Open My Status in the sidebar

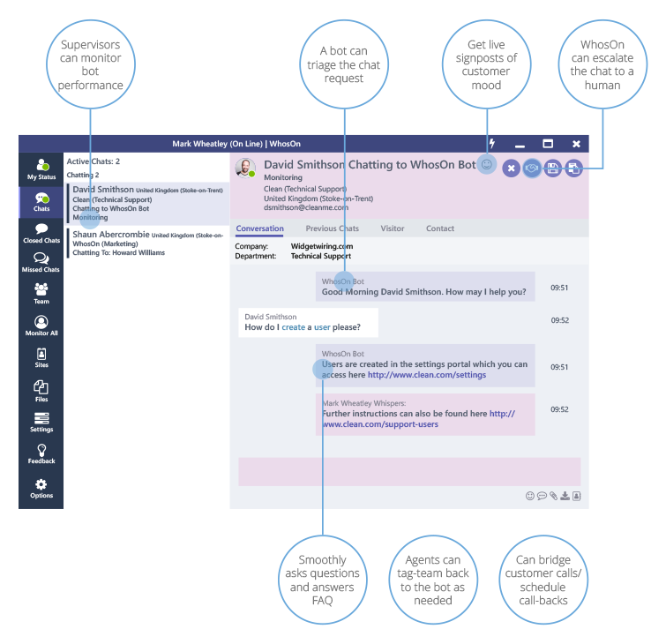pyautogui.click(x=41, y=168)
